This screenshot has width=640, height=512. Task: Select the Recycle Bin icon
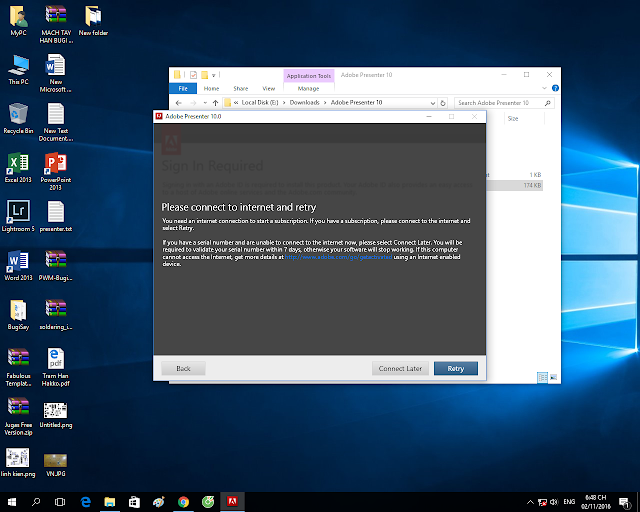click(18, 119)
